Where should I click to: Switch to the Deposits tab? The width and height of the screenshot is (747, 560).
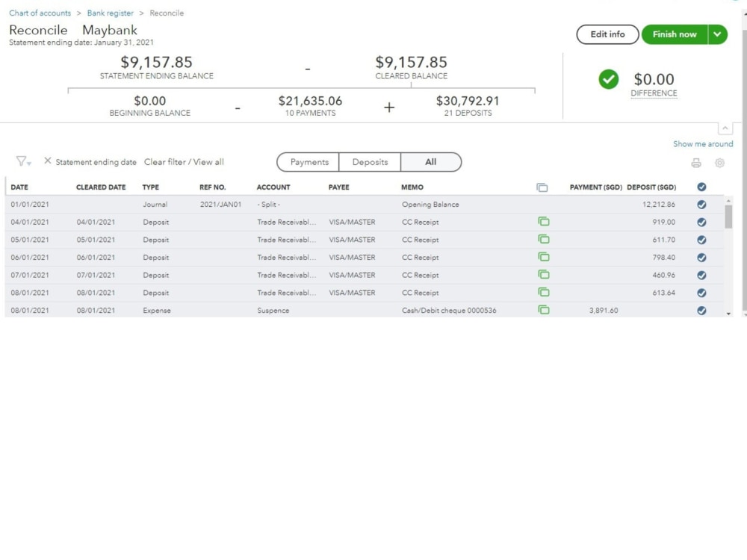pos(370,161)
